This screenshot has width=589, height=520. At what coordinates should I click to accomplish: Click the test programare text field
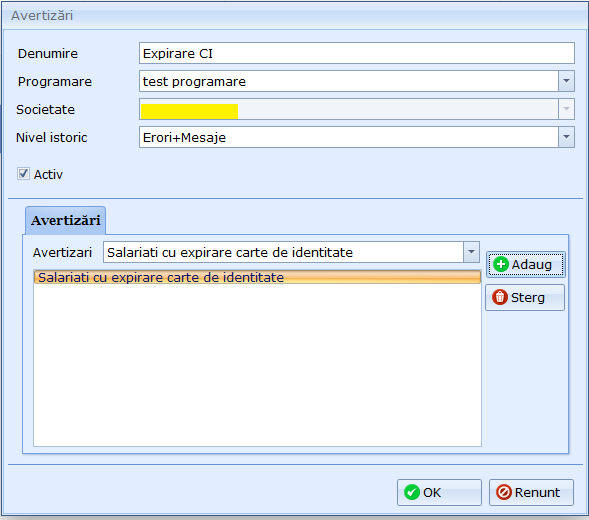[349, 81]
